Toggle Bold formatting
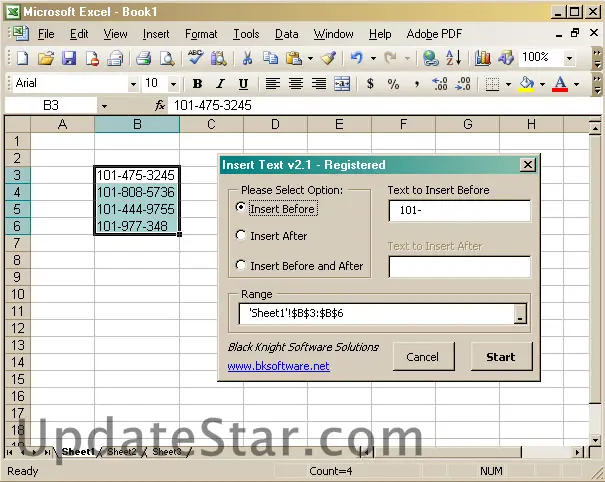605x482 pixels. pyautogui.click(x=198, y=83)
